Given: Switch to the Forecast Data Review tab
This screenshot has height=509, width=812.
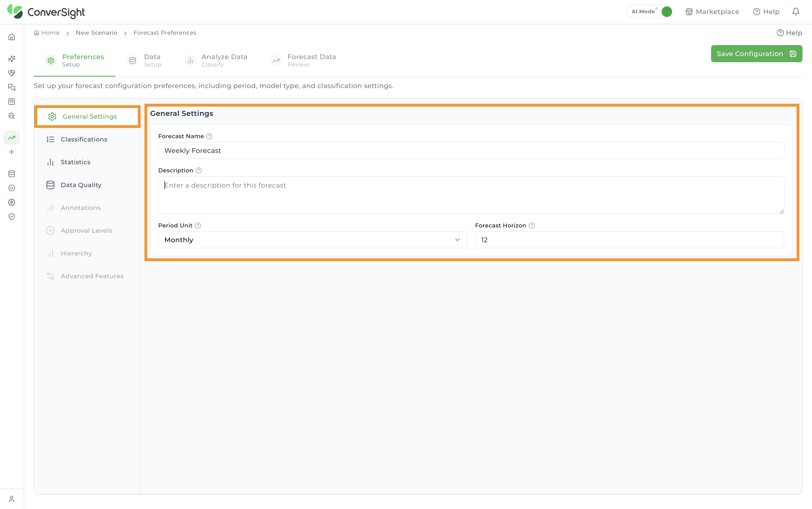Looking at the screenshot, I should [x=303, y=61].
